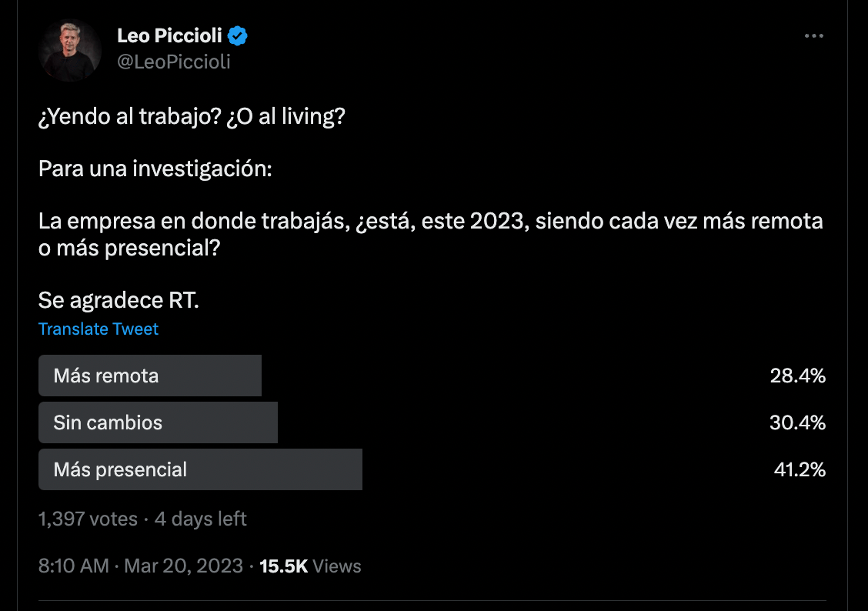Select the "Sin cambios" poll option bar
Screen dimensions: 868x611
(158, 422)
